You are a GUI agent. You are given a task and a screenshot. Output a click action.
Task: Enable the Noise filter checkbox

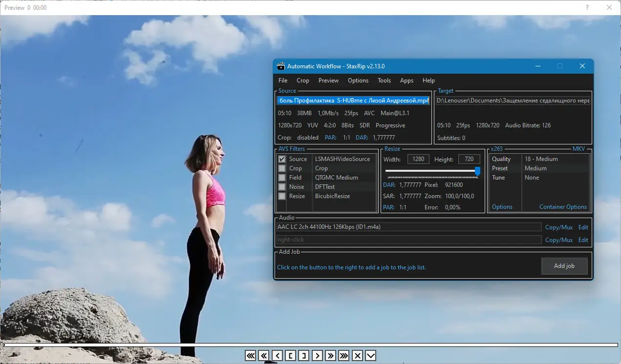click(282, 187)
